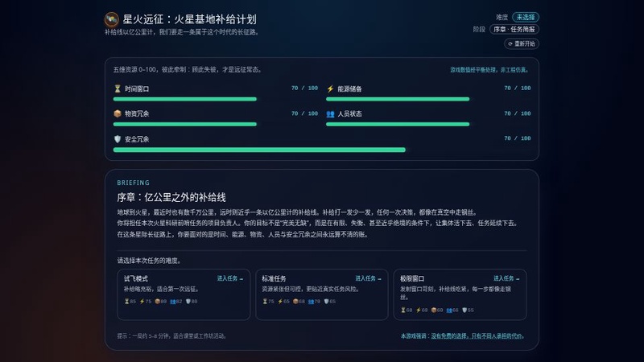Click the hourglass stat in 标准任务 card
Viewport: 644px width, 362px height.
point(268,301)
